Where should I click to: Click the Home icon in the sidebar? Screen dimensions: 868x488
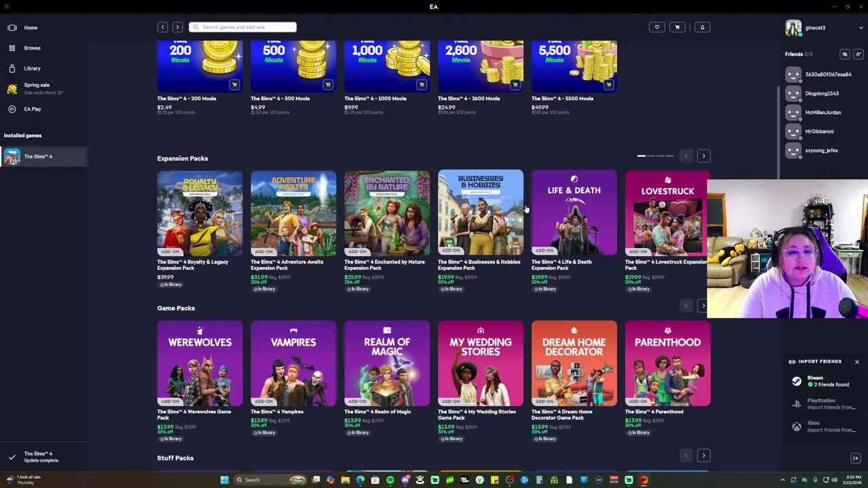point(12,28)
